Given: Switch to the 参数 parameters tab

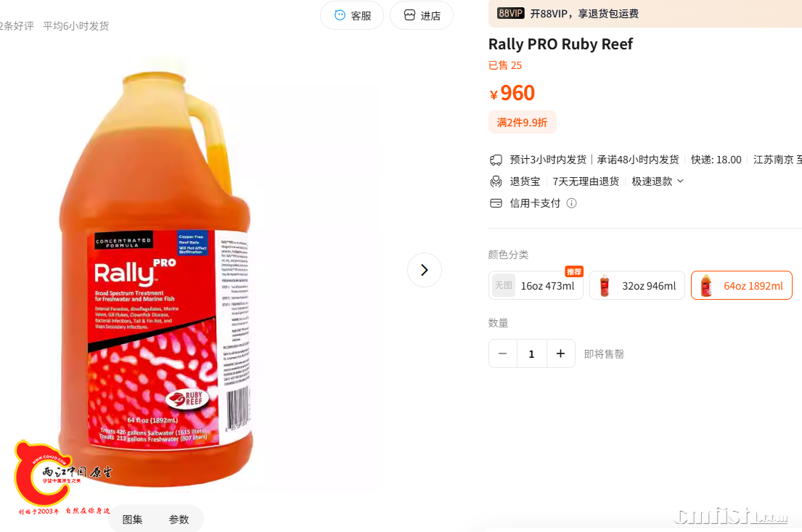Looking at the screenshot, I should click(x=179, y=519).
